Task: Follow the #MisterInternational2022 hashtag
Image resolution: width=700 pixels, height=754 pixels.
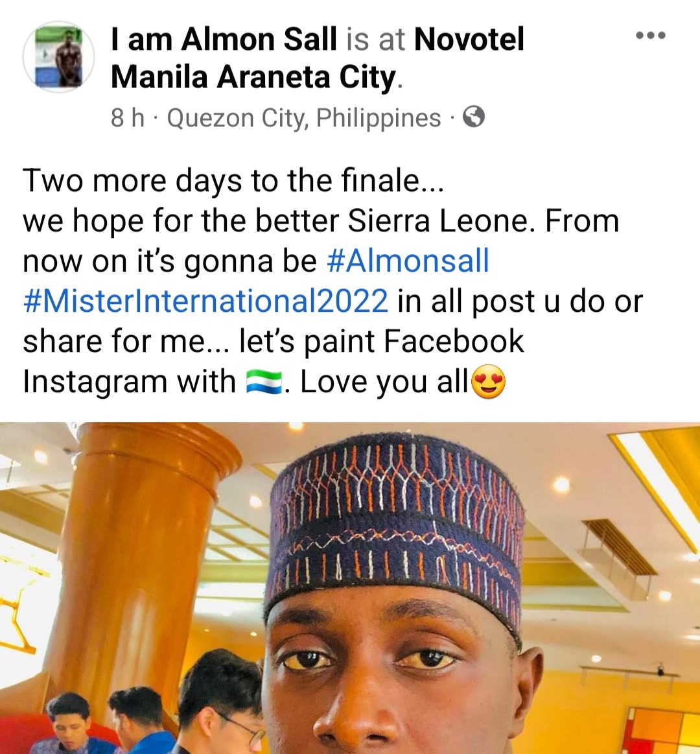Action: 205,301
